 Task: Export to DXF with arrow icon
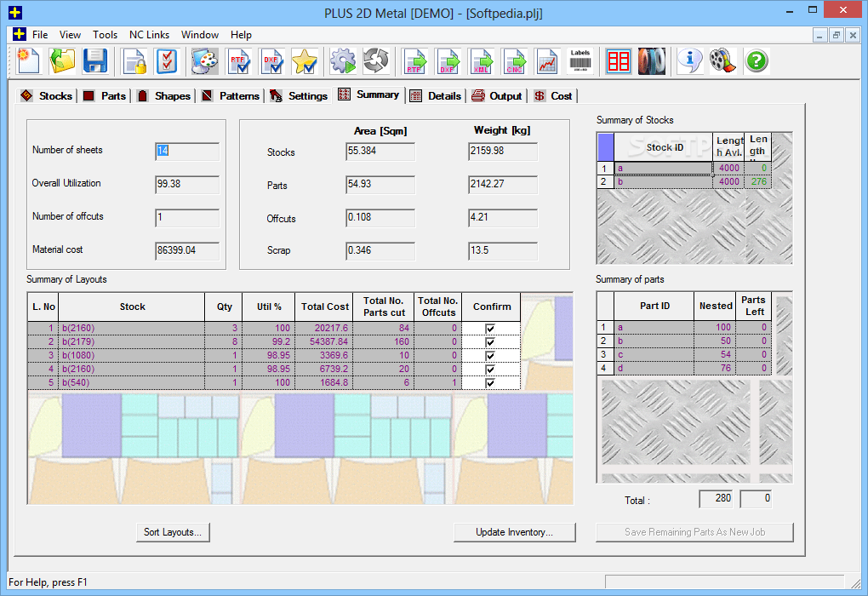click(448, 61)
